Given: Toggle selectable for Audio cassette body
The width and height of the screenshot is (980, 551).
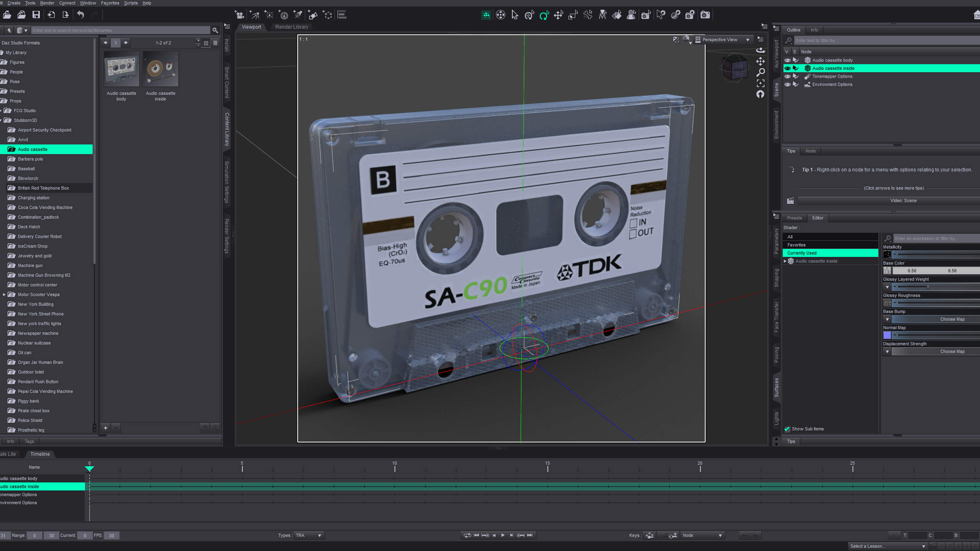Looking at the screenshot, I should [795, 60].
